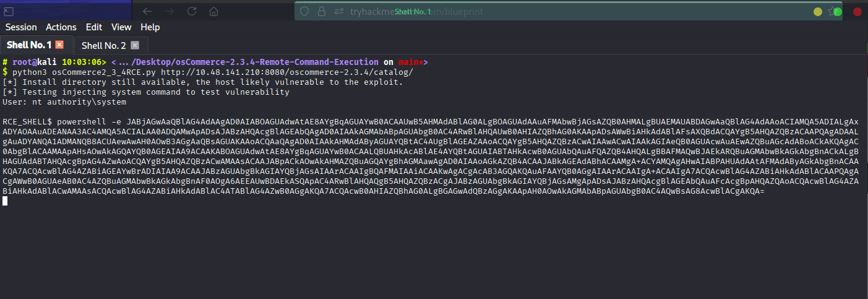Click the RCE_SHELL$ prompt text
868x299 pixels.
click(x=27, y=123)
